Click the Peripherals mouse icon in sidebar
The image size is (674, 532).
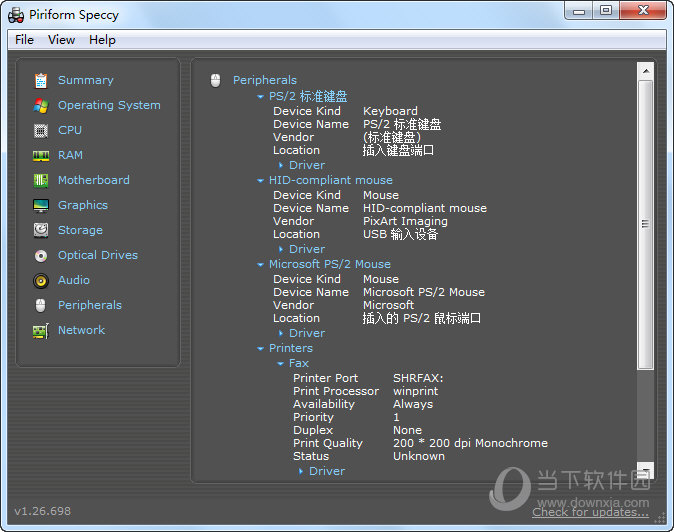pyautogui.click(x=41, y=306)
